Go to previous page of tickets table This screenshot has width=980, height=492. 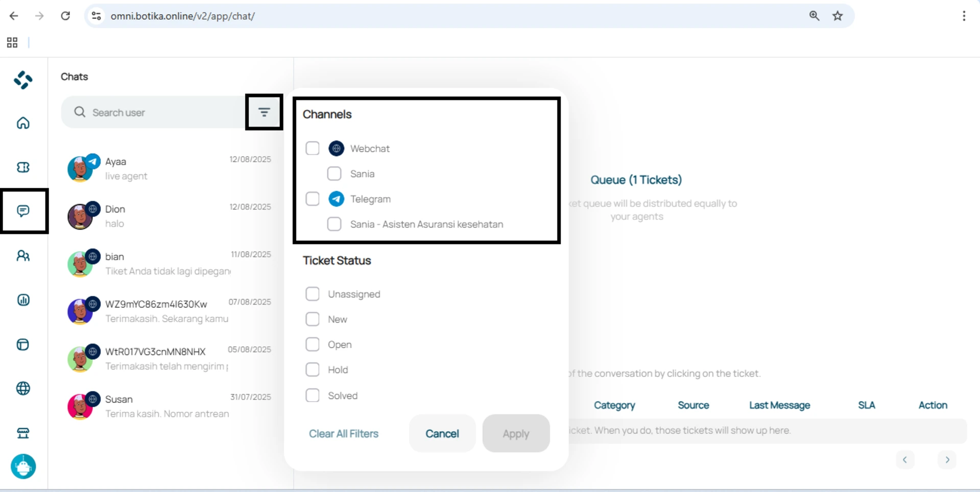pos(905,460)
